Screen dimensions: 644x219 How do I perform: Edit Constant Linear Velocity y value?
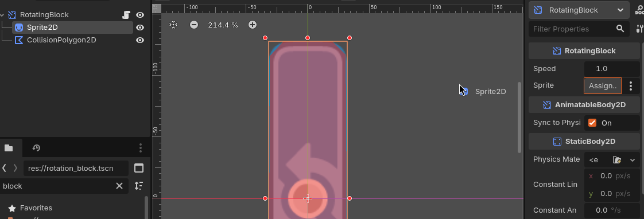[x=612, y=194]
